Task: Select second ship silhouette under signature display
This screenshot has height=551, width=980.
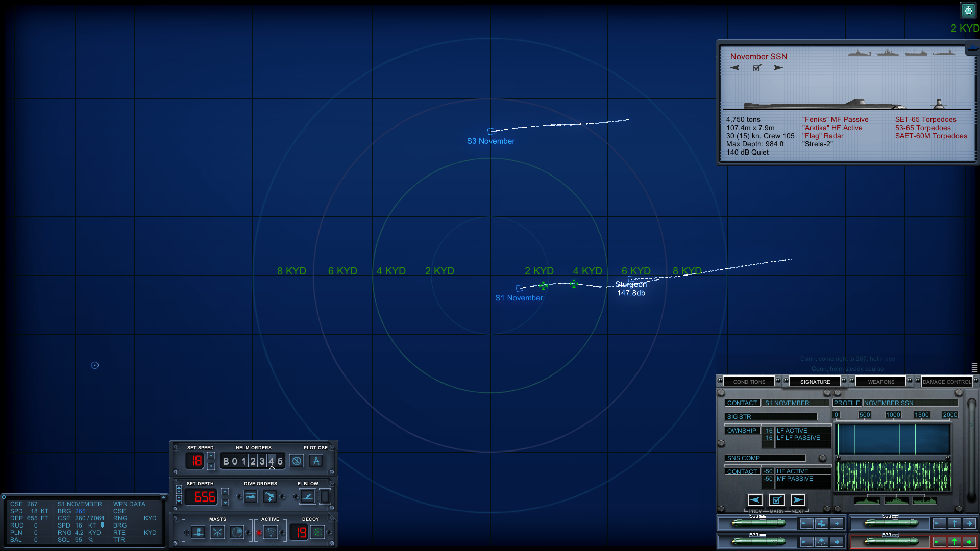Action: [x=896, y=500]
